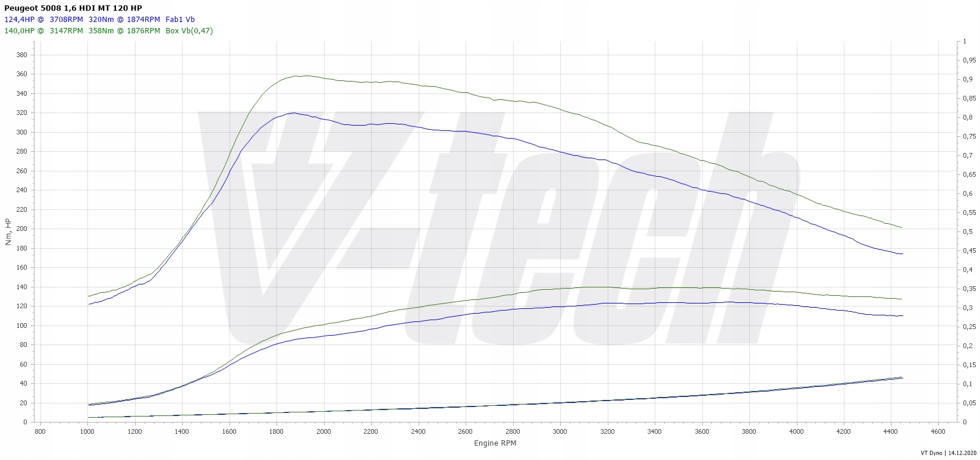Select the "4600" RPM axis tick label
Viewport: 980px width, 460px height.
938,431
